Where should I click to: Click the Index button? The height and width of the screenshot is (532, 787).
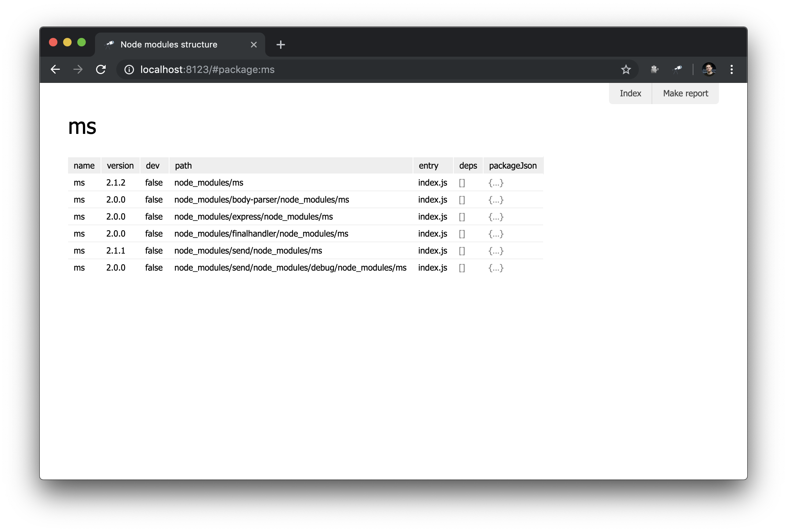(x=631, y=93)
